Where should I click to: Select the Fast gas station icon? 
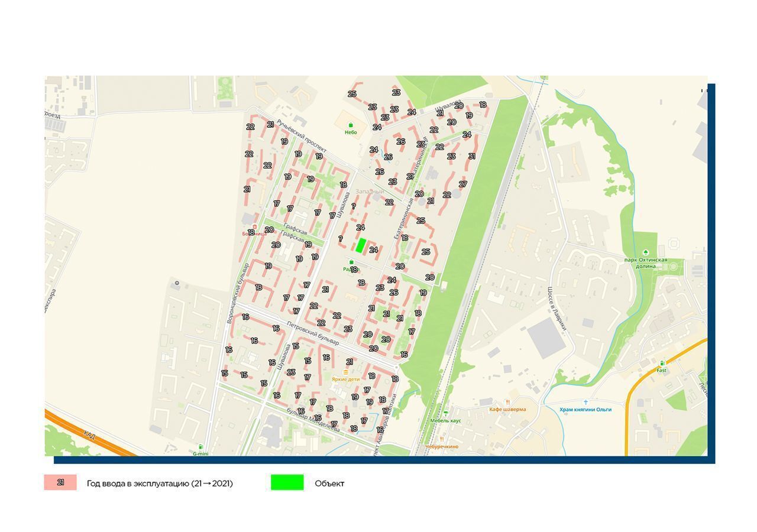click(x=661, y=363)
